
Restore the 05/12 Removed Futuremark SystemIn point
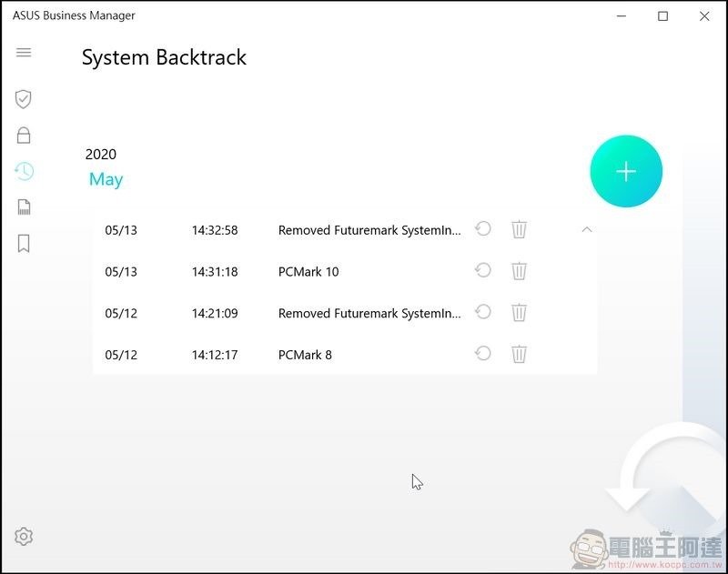[x=483, y=312]
